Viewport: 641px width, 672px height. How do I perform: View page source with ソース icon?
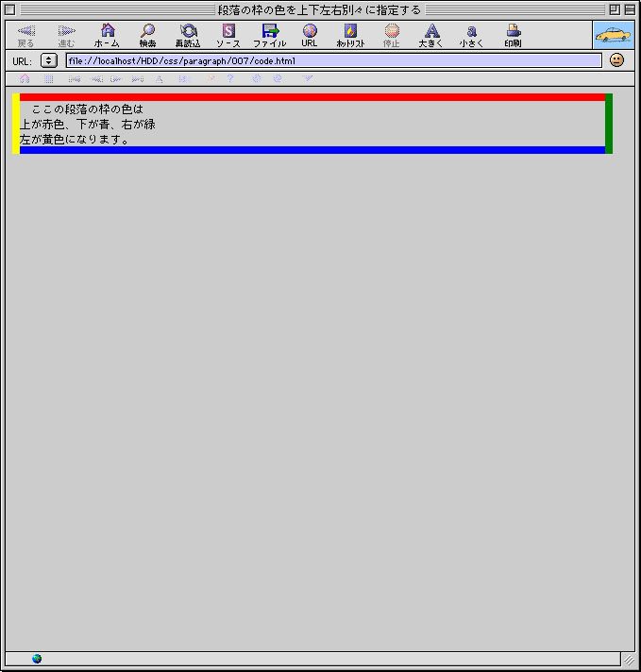pos(228,30)
